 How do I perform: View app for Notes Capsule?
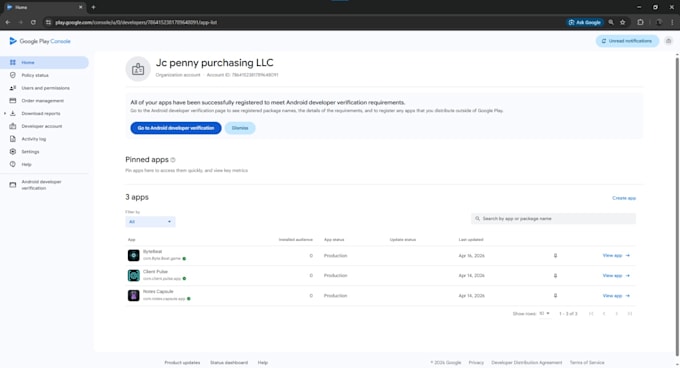[616, 296]
